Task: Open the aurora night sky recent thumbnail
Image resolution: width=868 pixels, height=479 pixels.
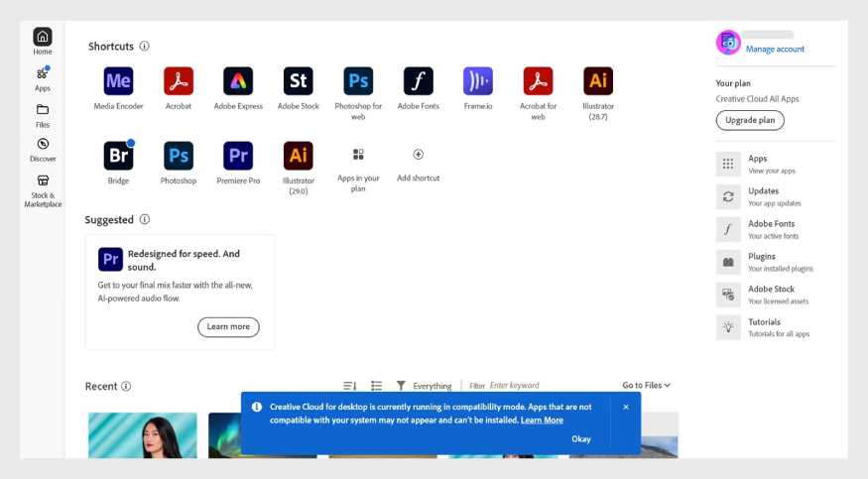Action: (225, 435)
